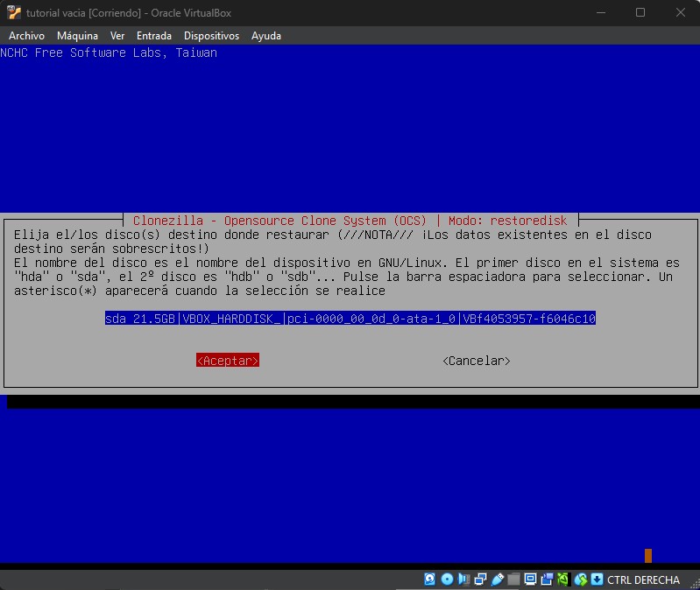Open the Máquina menu
The width and height of the screenshot is (700, 590).
(x=77, y=36)
